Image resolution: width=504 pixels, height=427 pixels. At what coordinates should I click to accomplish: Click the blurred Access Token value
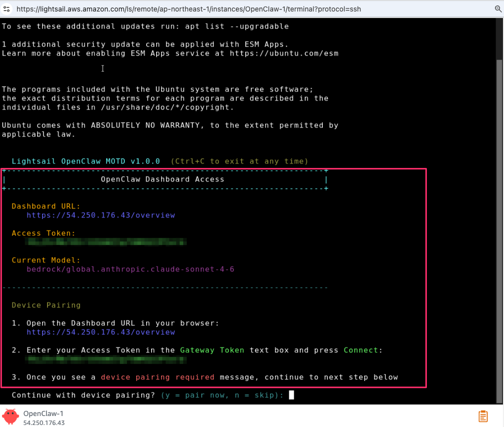pos(106,242)
